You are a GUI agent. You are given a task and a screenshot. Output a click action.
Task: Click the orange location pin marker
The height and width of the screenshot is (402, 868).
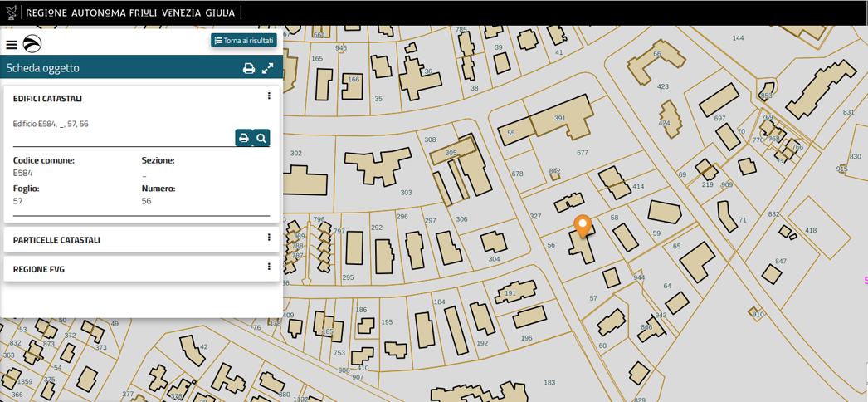click(x=583, y=225)
